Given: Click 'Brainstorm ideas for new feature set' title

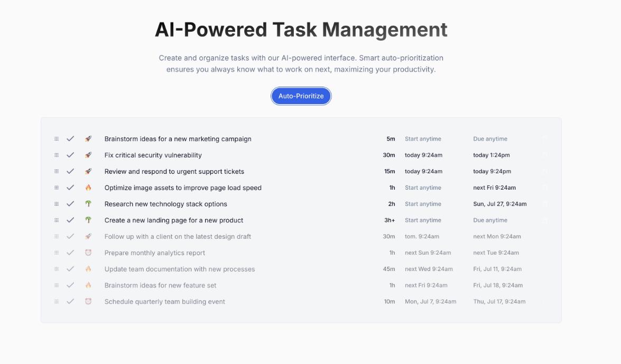Looking at the screenshot, I should (x=160, y=285).
